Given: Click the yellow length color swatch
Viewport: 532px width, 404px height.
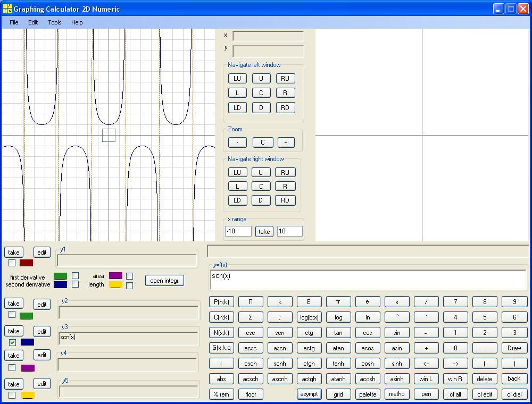Looking at the screenshot, I should (115, 285).
